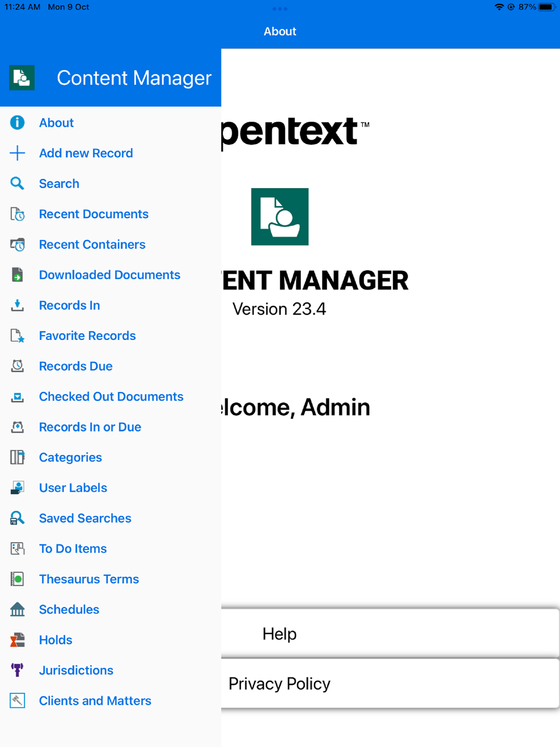Open Jurisdictions
This screenshot has height=747, width=560.
point(76,670)
